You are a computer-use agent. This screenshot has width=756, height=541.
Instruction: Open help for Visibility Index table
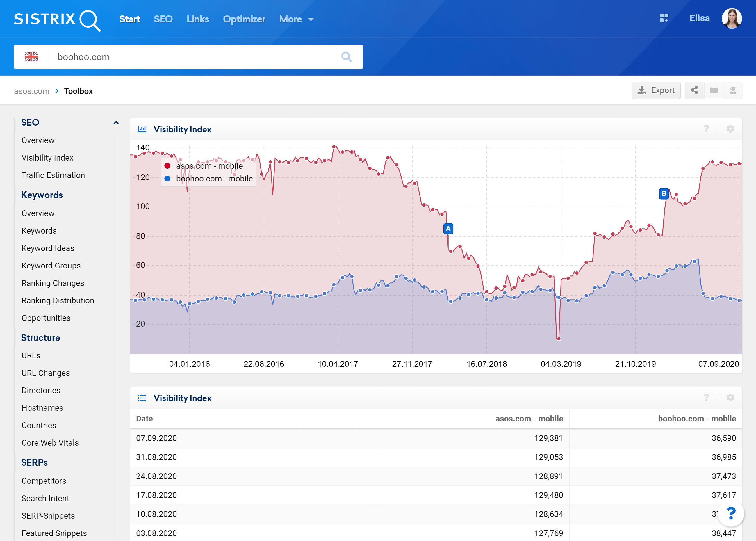tap(706, 397)
